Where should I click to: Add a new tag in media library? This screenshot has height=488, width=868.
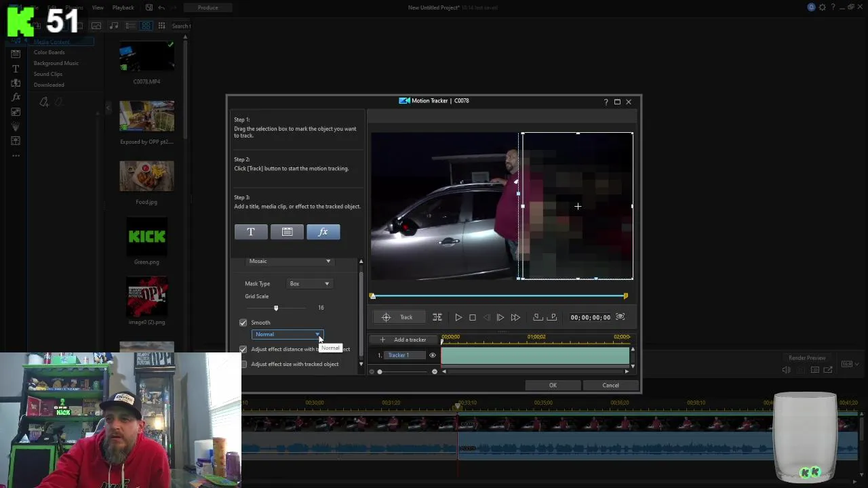[x=44, y=102]
